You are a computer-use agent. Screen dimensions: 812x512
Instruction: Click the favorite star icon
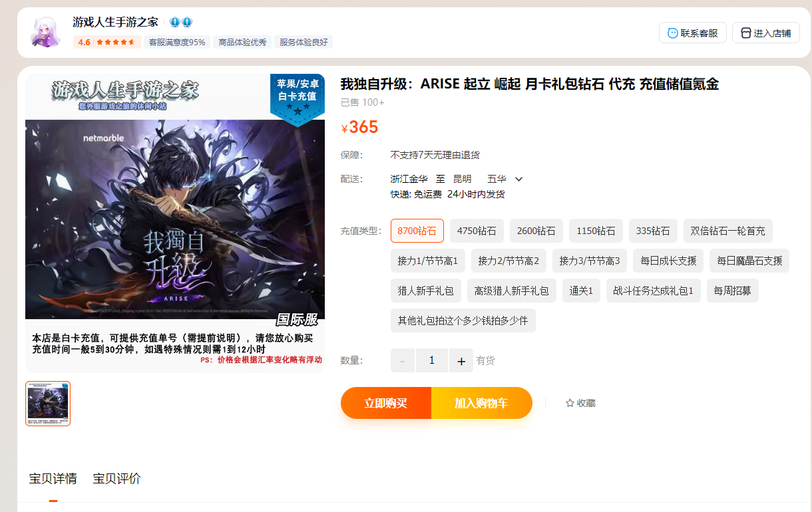tap(570, 403)
